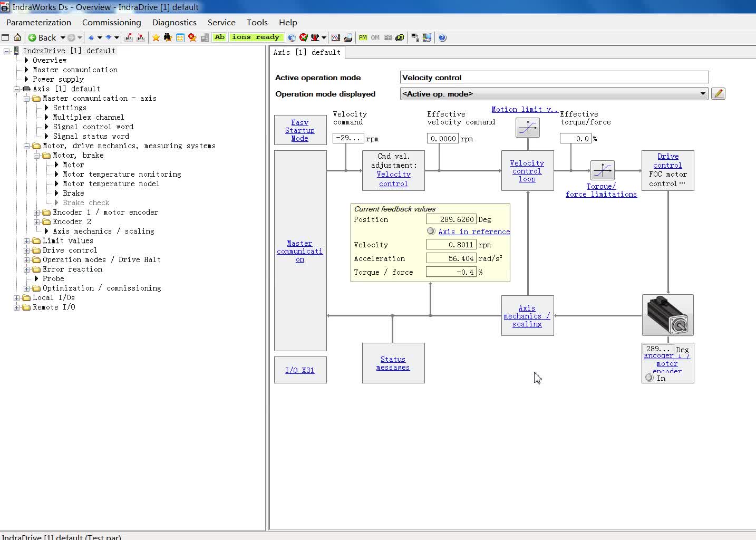Click the monitor with map icon
The image size is (756, 540).
tap(428, 37)
